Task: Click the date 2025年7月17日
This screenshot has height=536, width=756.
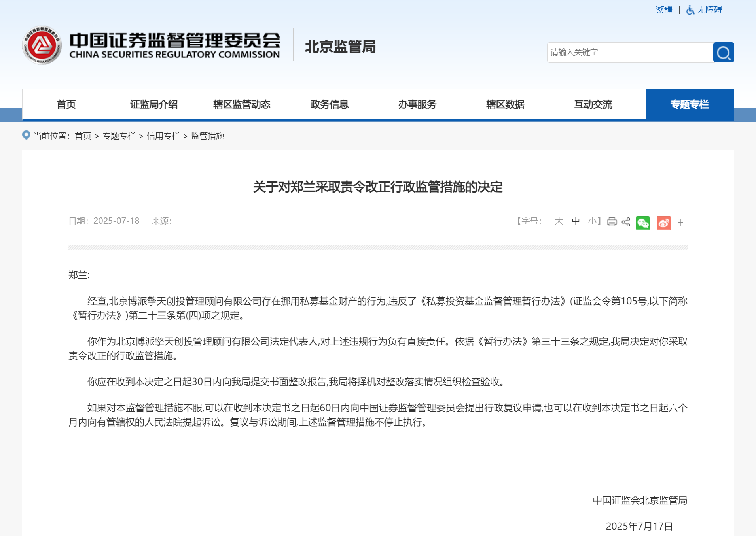Action: click(x=639, y=526)
